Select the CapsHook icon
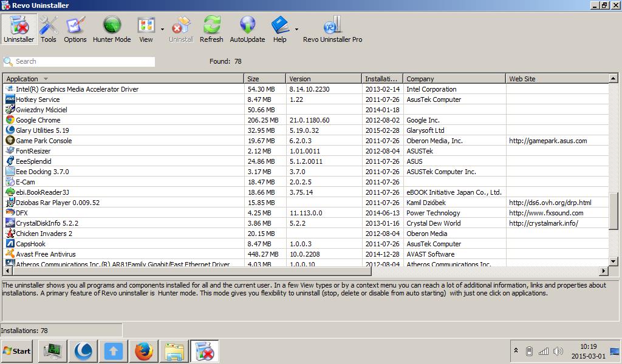622x364 pixels. point(10,244)
